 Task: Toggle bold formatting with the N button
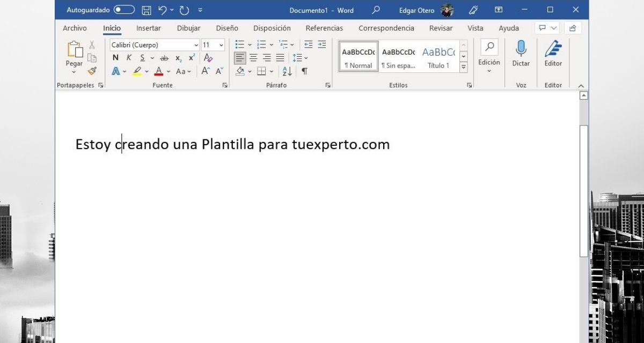pos(115,58)
